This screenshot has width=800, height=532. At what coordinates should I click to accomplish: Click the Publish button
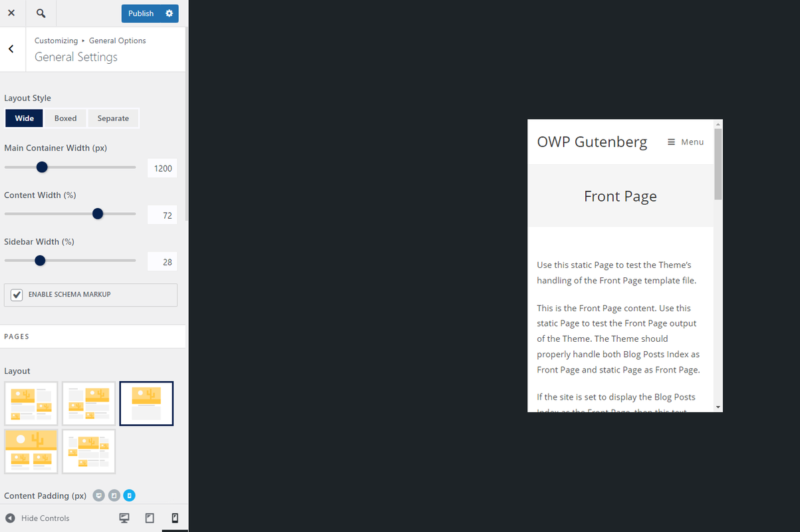tap(141, 13)
